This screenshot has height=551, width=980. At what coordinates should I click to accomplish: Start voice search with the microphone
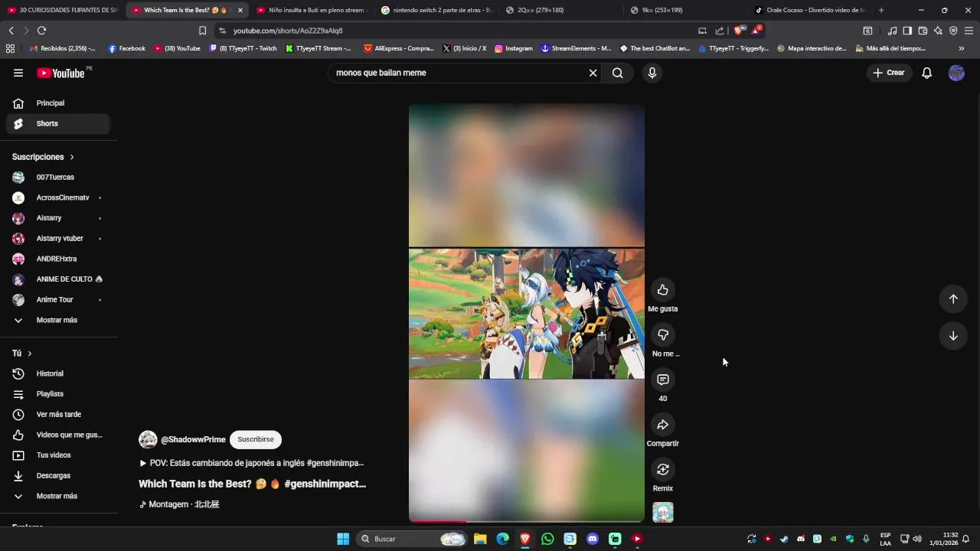pos(652,73)
